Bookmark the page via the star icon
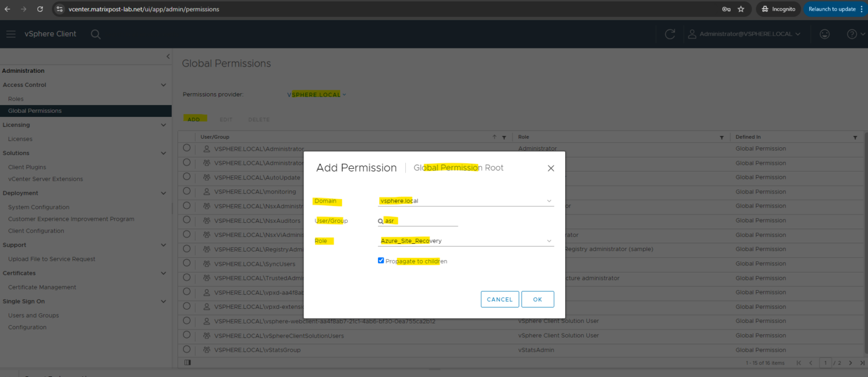Viewport: 868px width, 377px height. [741, 9]
